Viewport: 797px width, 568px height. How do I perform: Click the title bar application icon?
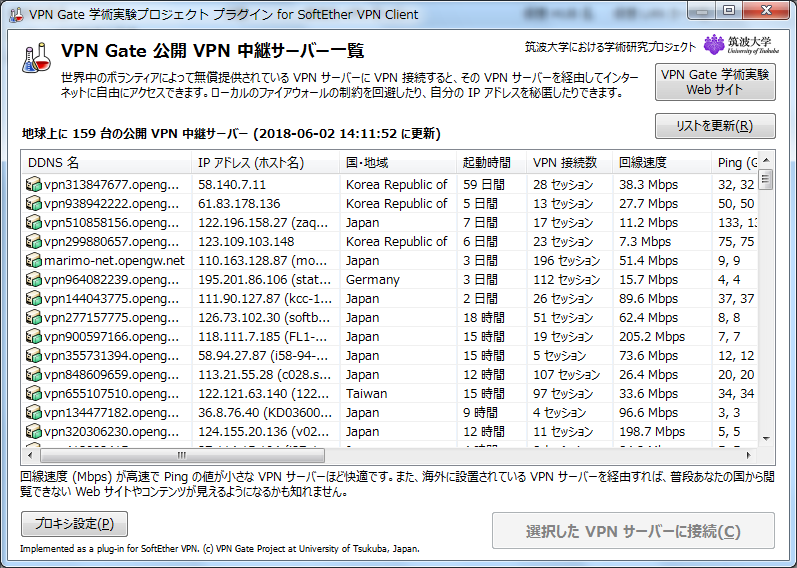(15, 14)
